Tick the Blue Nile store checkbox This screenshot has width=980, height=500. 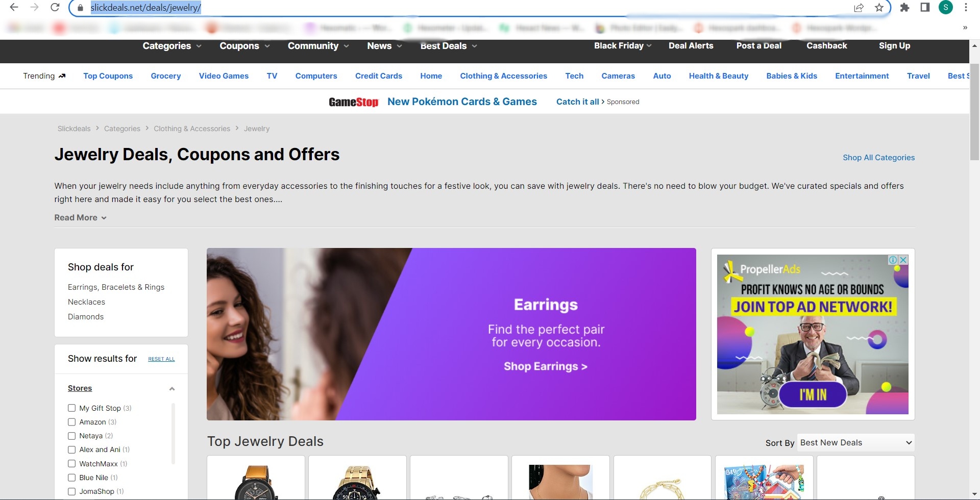coord(72,478)
